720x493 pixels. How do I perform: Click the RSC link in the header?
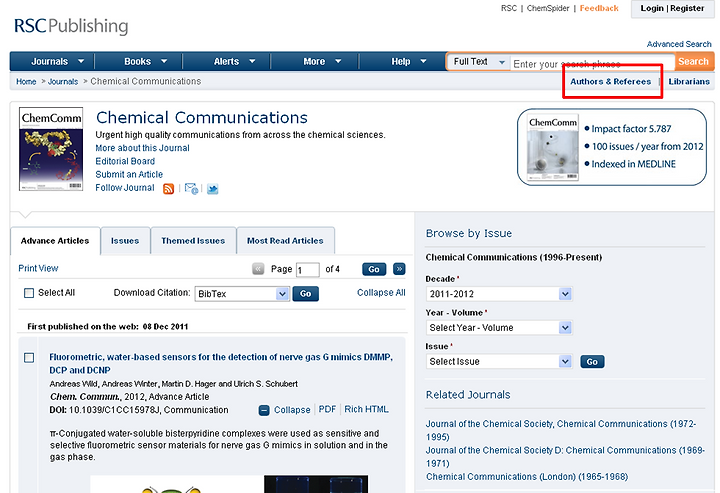pos(509,8)
